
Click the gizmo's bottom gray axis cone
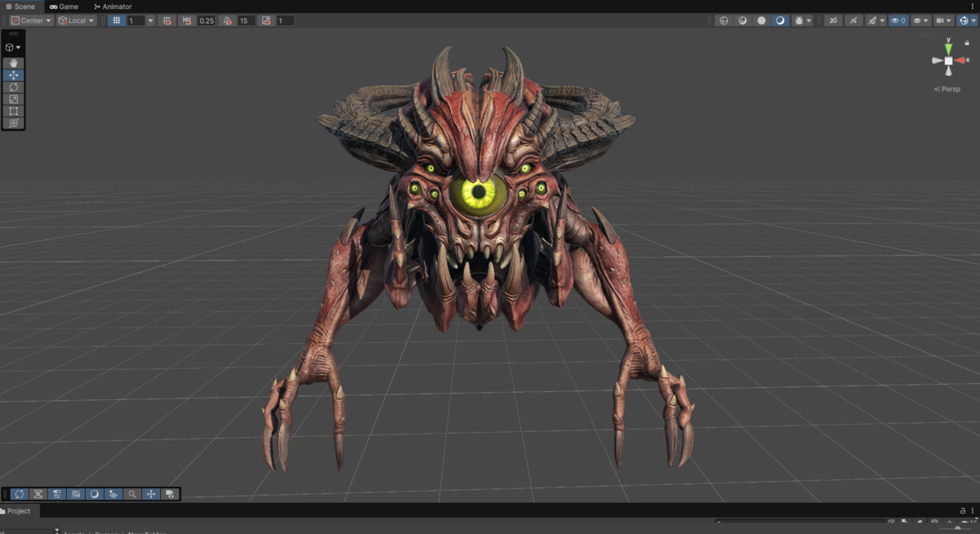click(x=948, y=71)
